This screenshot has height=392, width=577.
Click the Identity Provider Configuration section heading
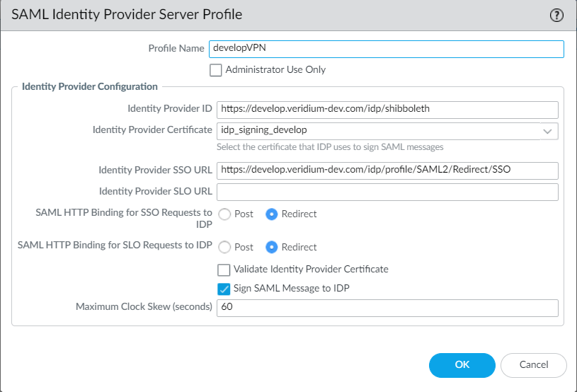(90, 87)
